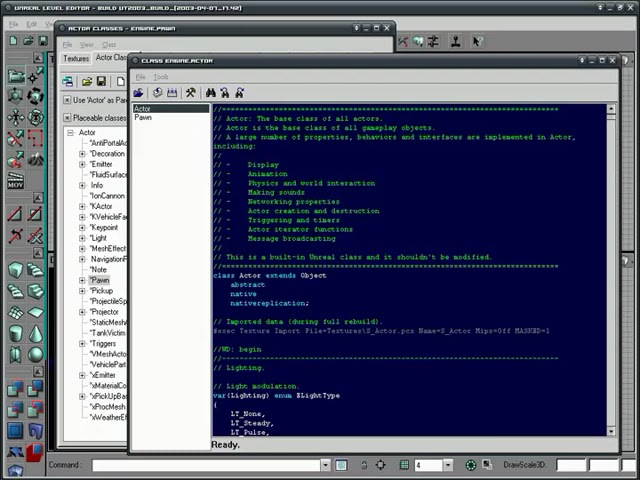The width and height of the screenshot is (640, 480).
Task: Select the Camera Movement tool
Action: point(16,76)
